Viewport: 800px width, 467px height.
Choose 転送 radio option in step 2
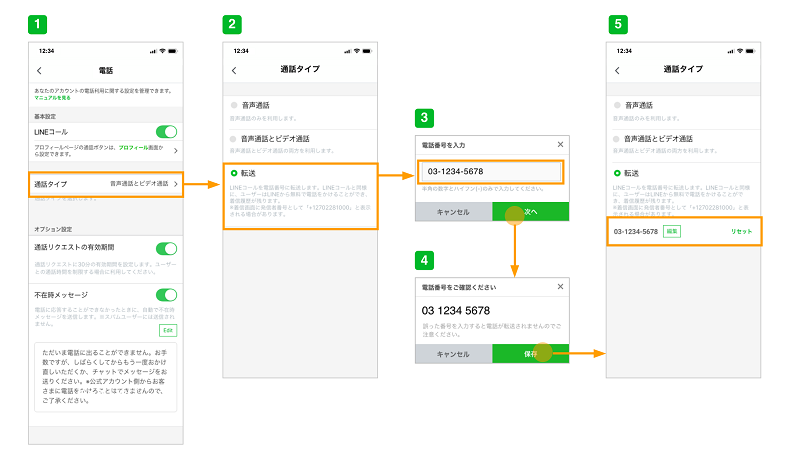[234, 173]
